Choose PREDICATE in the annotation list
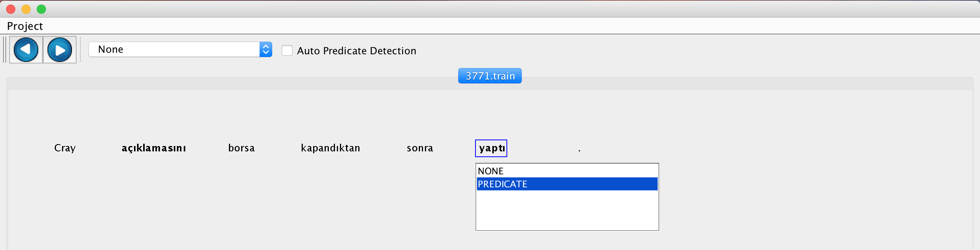This screenshot has width=980, height=250. [567, 184]
